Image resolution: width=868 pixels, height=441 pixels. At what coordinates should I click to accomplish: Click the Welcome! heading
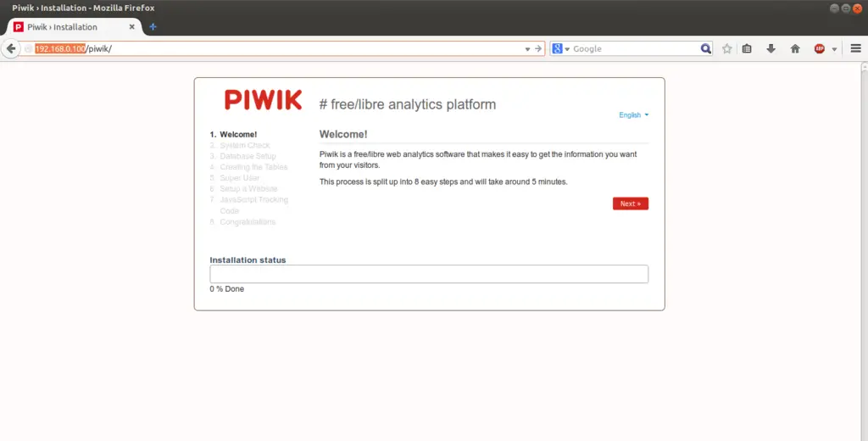click(x=343, y=135)
